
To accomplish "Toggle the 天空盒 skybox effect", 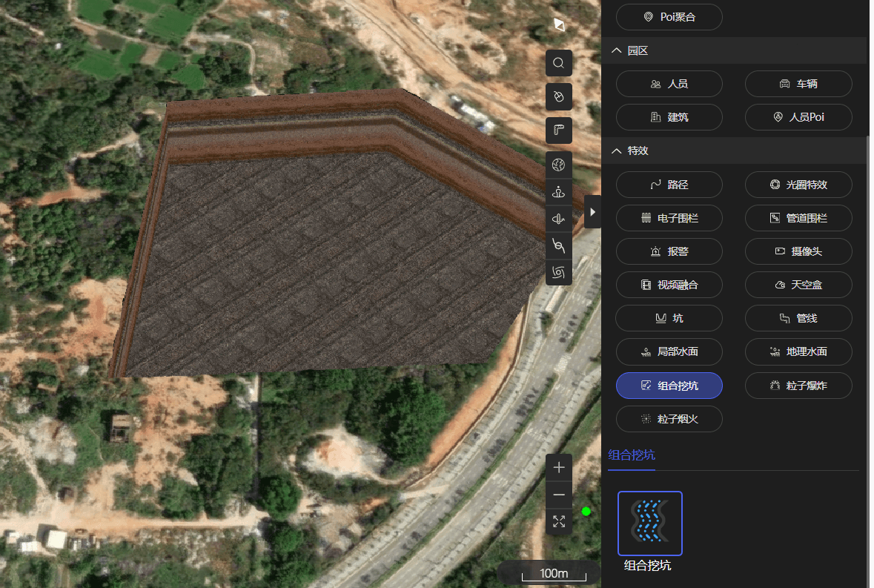I will (798, 285).
